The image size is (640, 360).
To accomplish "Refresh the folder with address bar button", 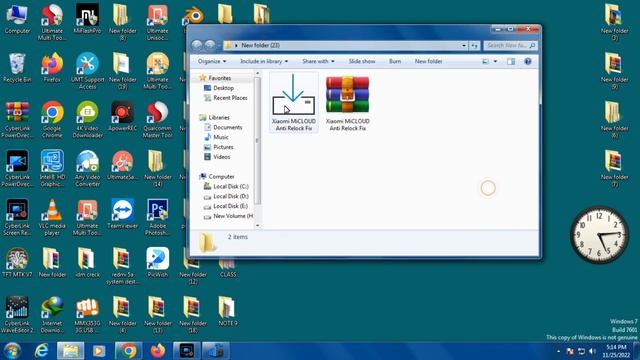I will click(x=474, y=45).
